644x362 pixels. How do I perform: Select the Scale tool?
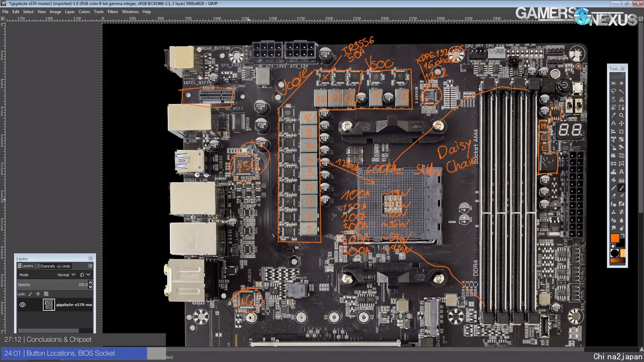click(x=613, y=147)
